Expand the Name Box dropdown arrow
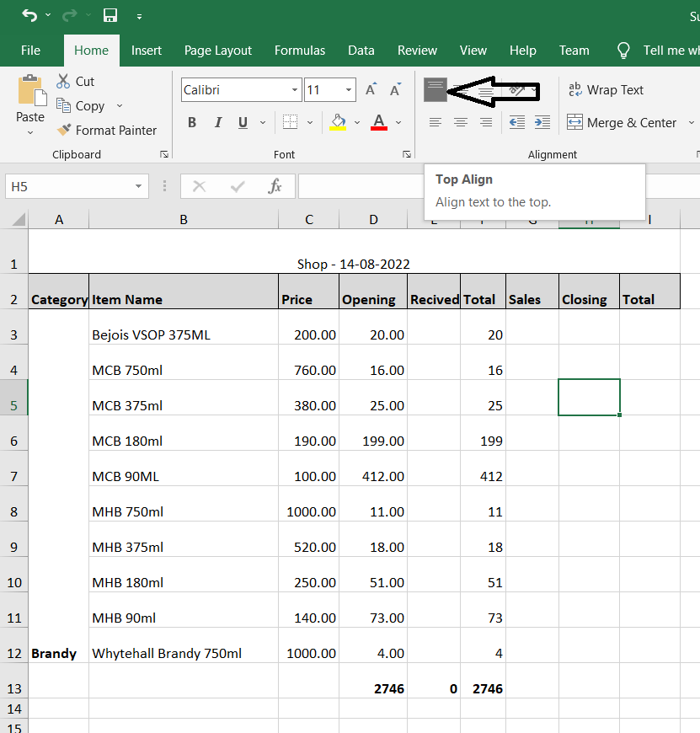 [x=138, y=186]
